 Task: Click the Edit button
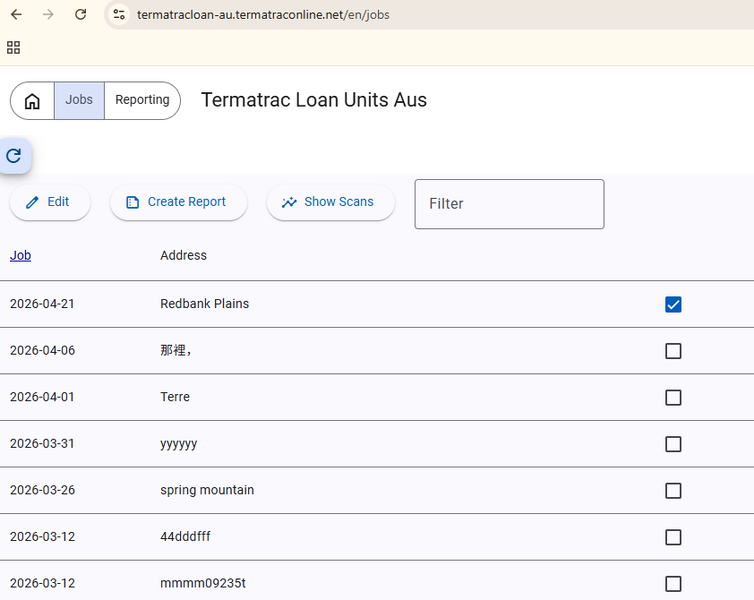point(50,202)
